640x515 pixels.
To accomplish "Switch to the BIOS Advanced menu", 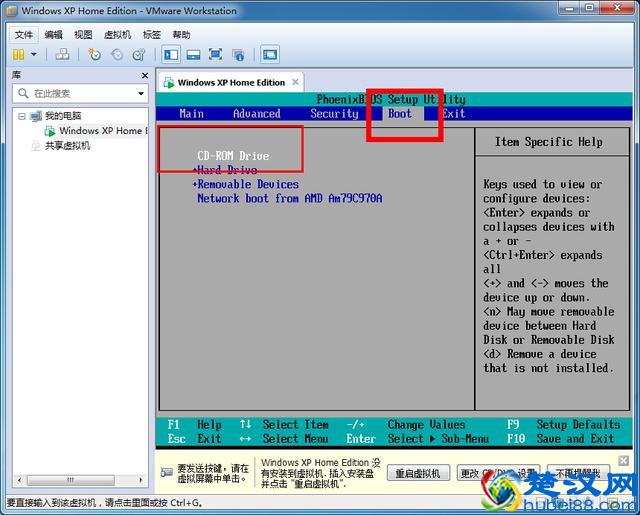I will [x=256, y=113].
